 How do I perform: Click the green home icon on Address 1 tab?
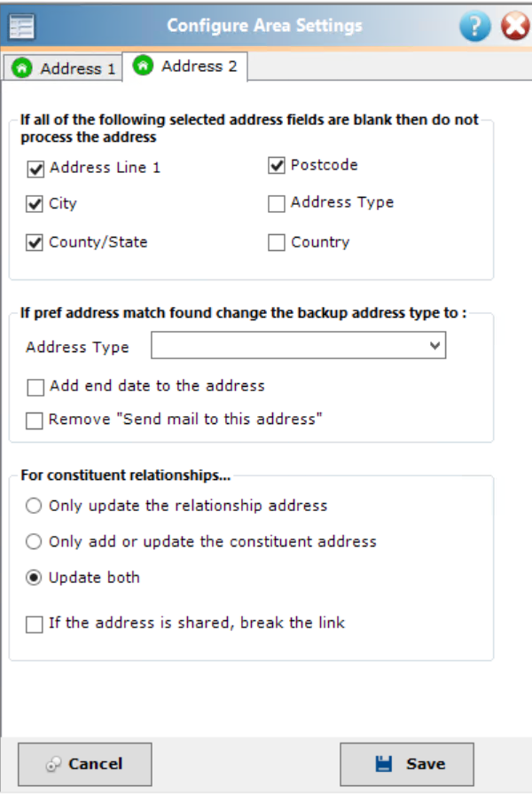[x=22, y=67]
